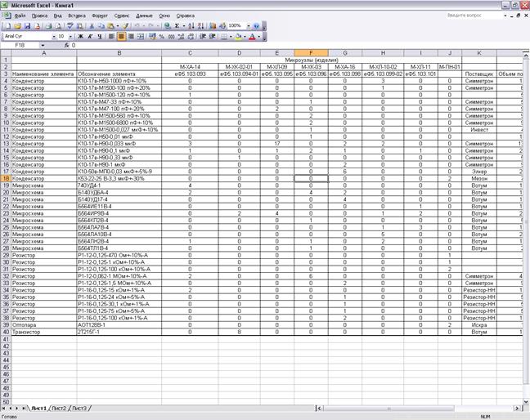The height and width of the screenshot is (420, 530).
Task: Toggle Italic formatting button
Action: coord(91,37)
